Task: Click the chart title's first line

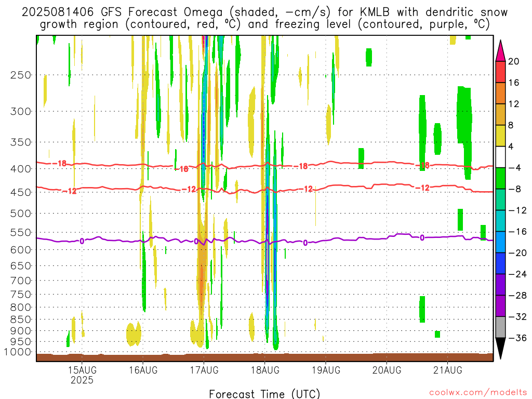Action: pyautogui.click(x=264, y=12)
